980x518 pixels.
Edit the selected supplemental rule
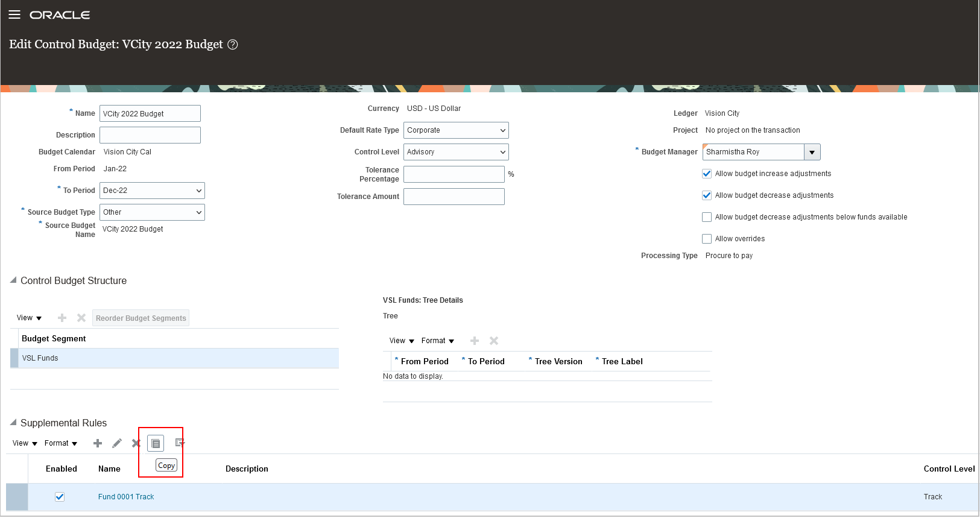117,443
